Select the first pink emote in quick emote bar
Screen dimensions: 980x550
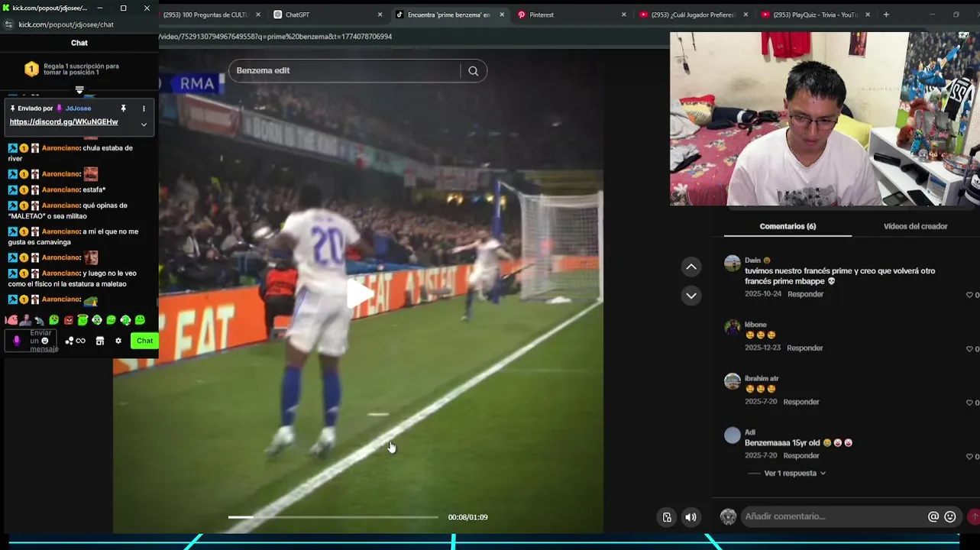[11, 320]
